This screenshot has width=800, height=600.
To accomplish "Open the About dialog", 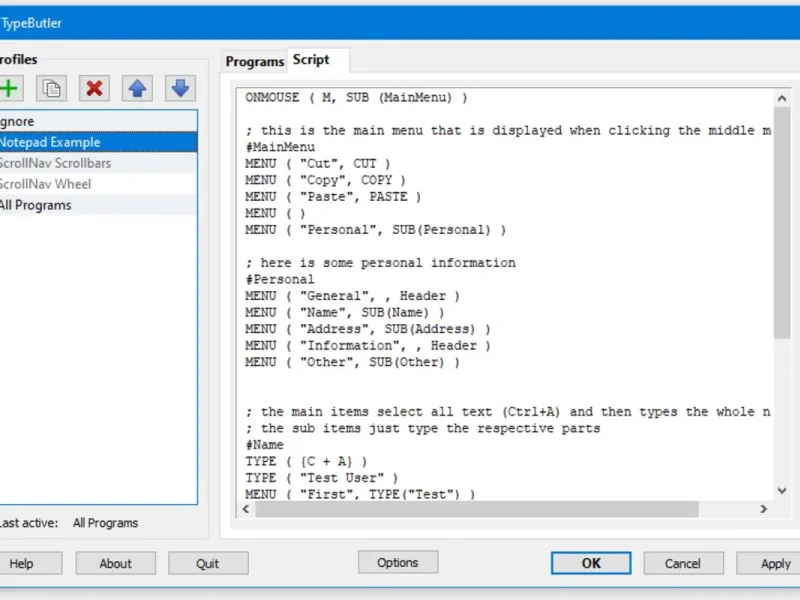I will pos(116,563).
